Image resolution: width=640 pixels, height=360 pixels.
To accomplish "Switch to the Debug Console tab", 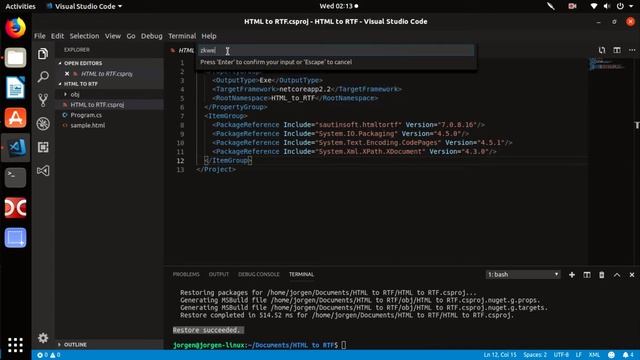I will 259,274.
